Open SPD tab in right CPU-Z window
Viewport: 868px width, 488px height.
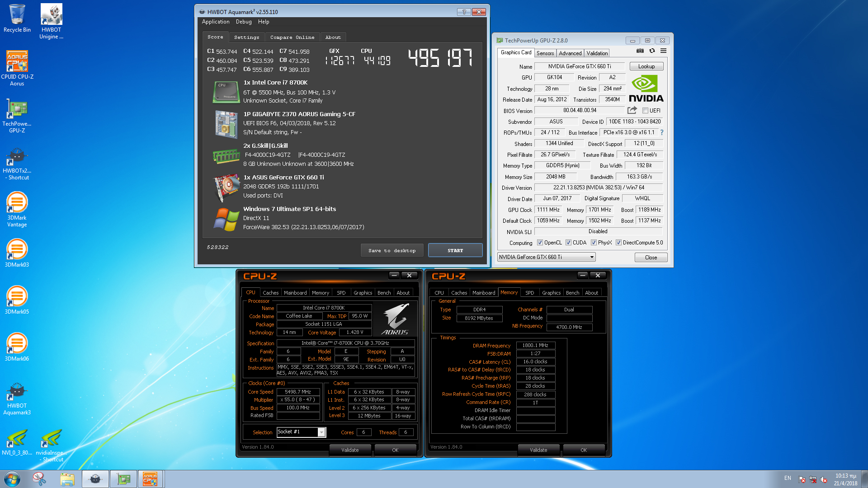(529, 293)
